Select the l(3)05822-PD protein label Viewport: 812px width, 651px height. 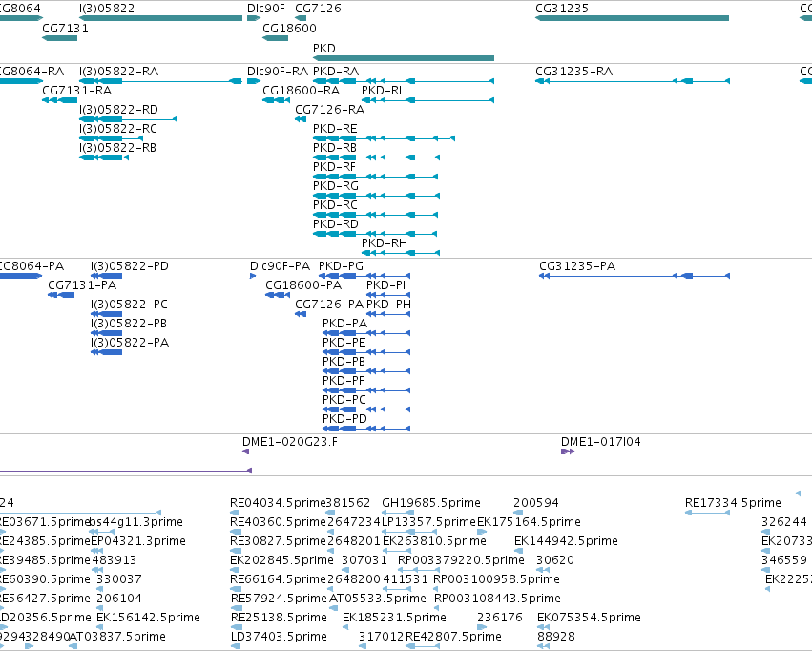[130, 265]
